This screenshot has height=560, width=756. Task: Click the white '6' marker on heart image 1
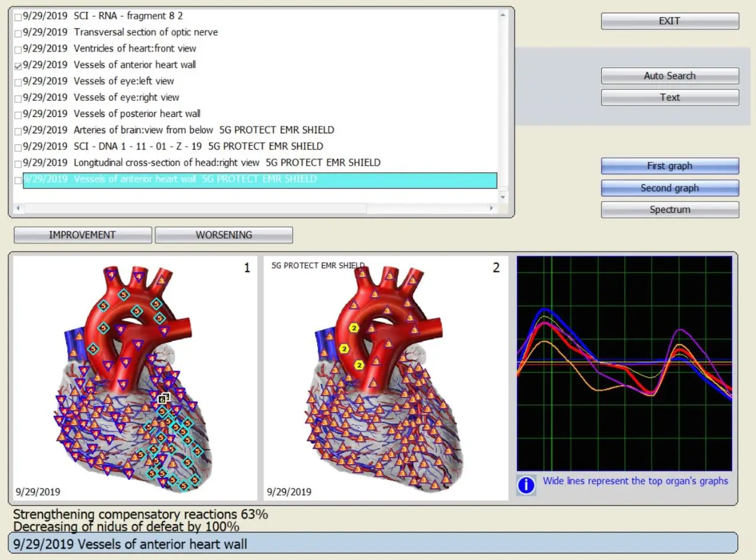point(163,398)
